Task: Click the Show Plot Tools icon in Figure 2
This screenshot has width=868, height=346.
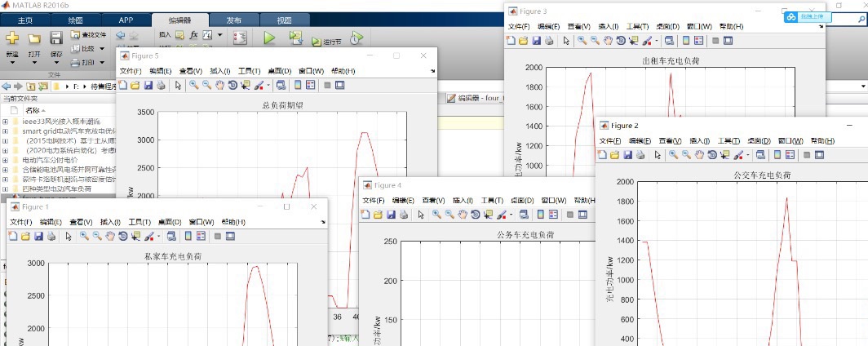Action: point(819,155)
